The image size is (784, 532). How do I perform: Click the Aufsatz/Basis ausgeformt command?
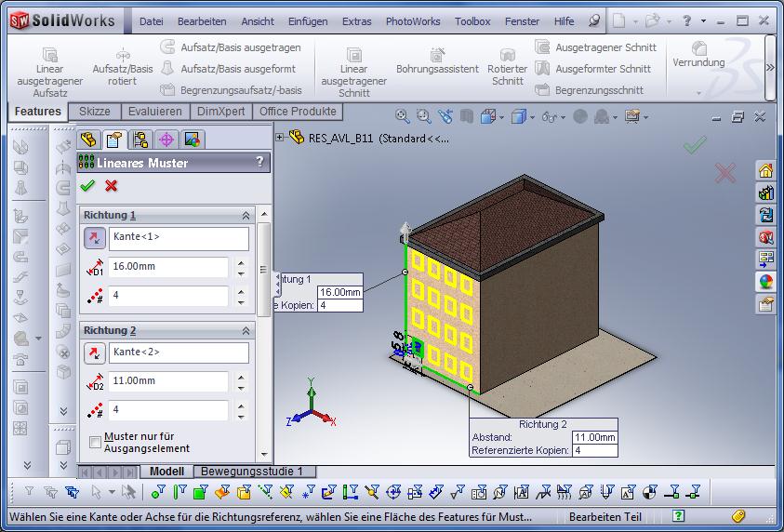238,69
